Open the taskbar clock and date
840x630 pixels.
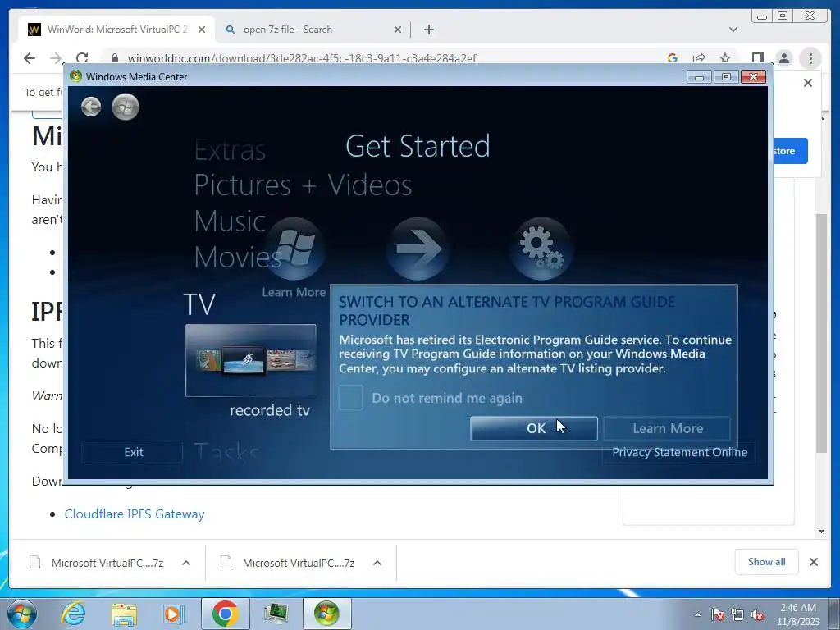798,614
